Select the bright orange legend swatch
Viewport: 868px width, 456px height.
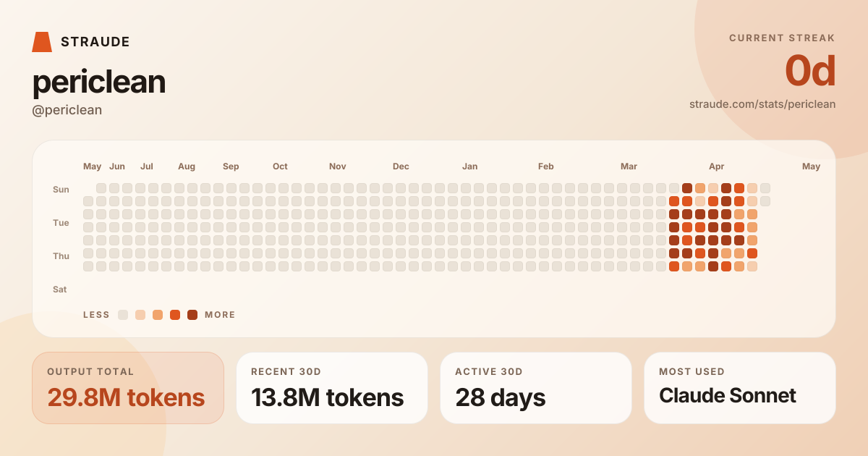[175, 315]
